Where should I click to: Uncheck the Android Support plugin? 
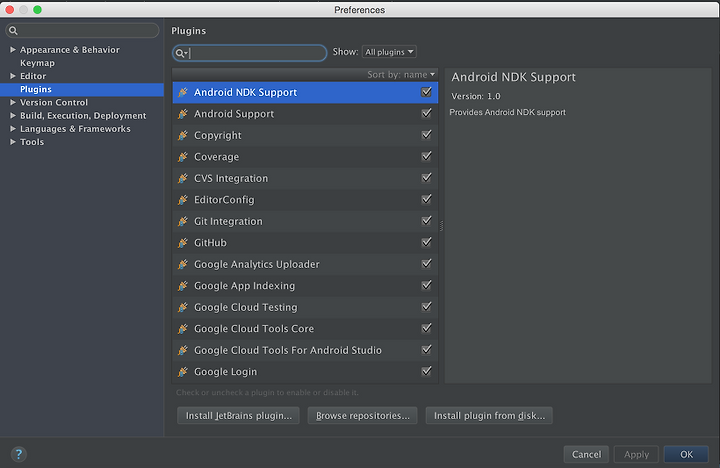[427, 113]
